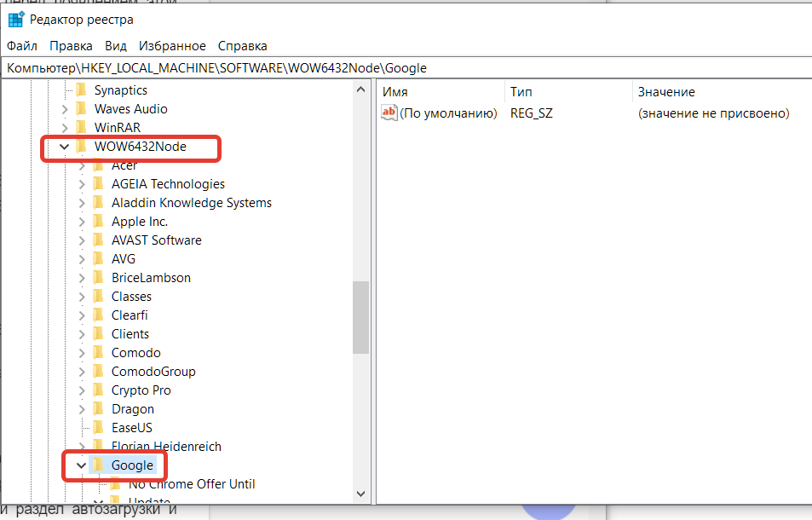Viewport: 812px width, 520px height.
Task: Collapse the WOW6432Node key
Action: [x=64, y=147]
